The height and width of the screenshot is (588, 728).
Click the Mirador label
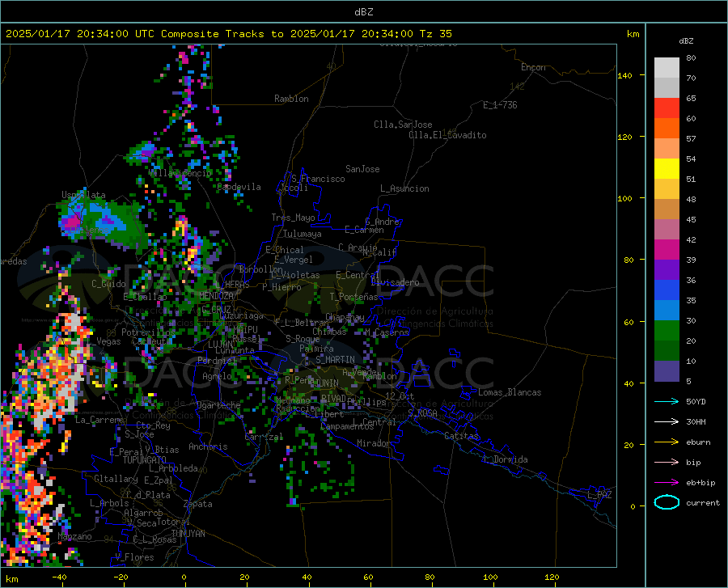point(373,443)
